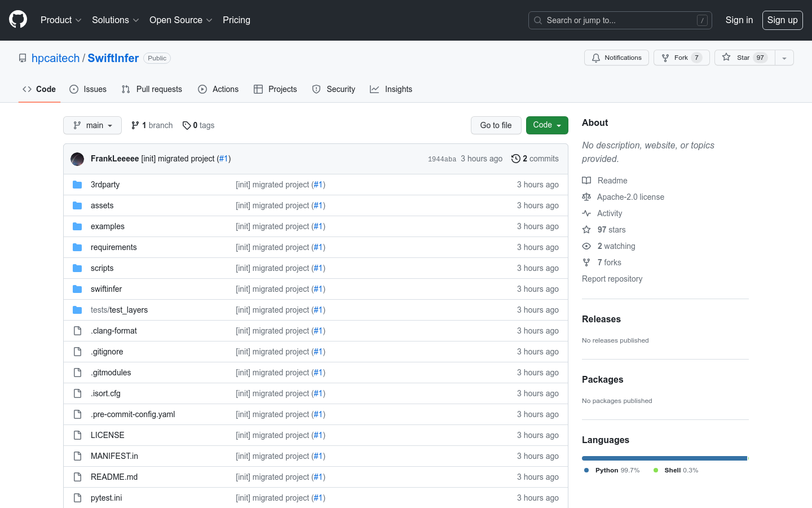Switch to the Issues tab
Image resolution: width=812 pixels, height=508 pixels.
click(88, 89)
